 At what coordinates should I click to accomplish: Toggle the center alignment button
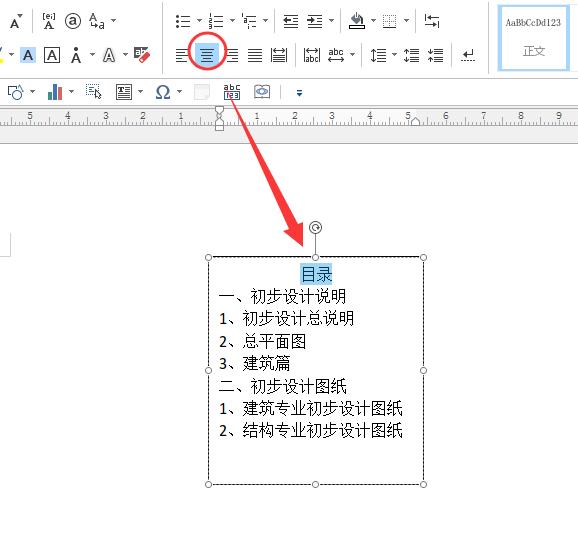coord(207,55)
